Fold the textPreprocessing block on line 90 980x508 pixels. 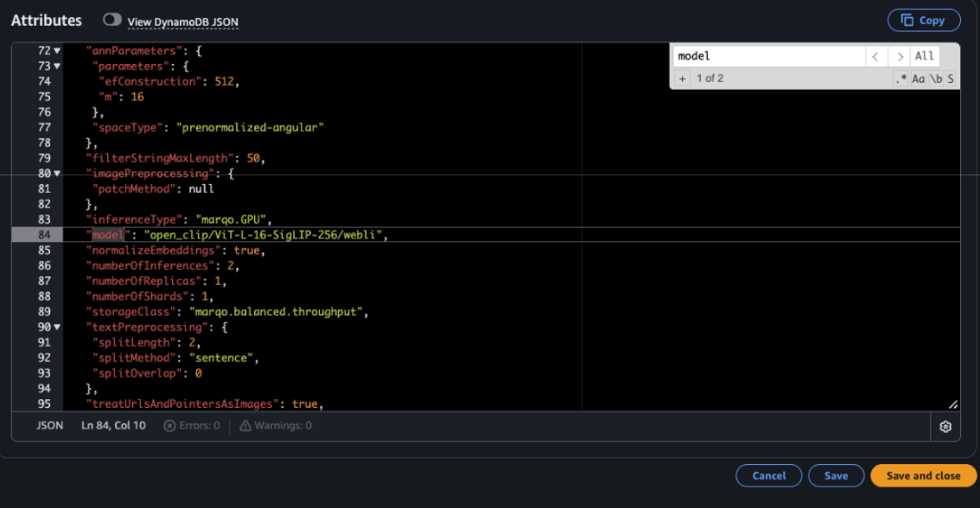coord(57,327)
